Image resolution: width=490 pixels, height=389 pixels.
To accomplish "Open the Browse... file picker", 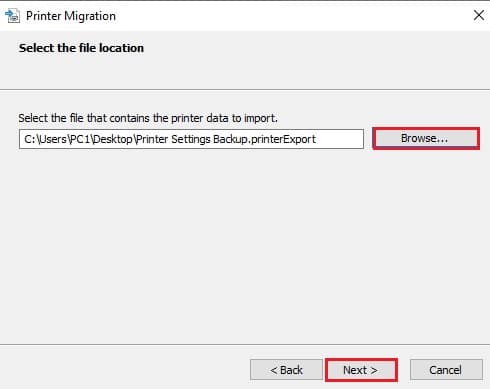I will (x=426, y=138).
